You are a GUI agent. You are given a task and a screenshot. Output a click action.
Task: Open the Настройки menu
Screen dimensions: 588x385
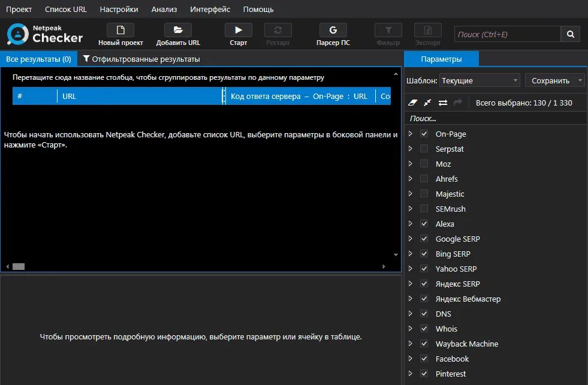[119, 10]
